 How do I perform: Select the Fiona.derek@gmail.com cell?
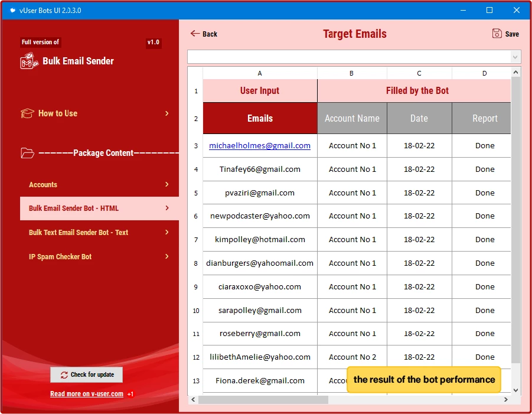[260, 381]
